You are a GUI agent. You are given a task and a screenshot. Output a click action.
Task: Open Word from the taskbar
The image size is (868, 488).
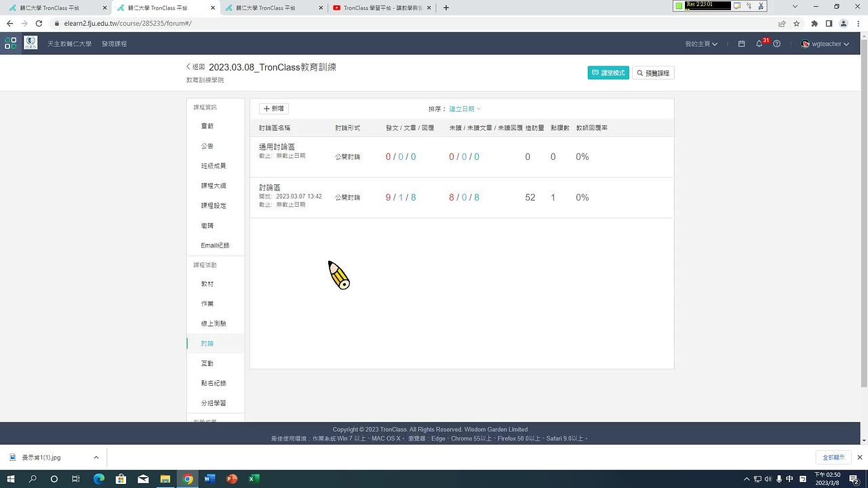tap(209, 479)
